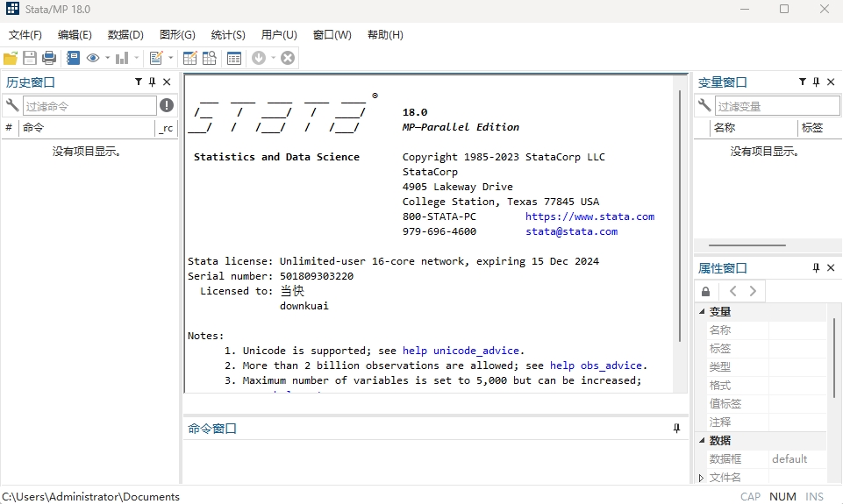Open the 窗口(W) menu
This screenshot has height=504, width=843.
(x=332, y=35)
